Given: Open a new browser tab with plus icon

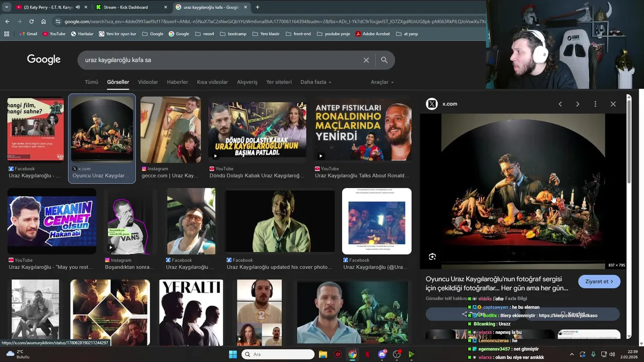Looking at the screenshot, I should point(258,7).
